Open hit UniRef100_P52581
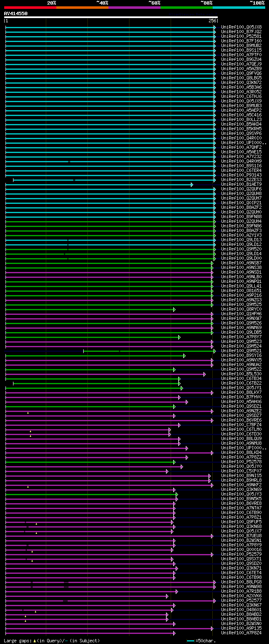The width and height of the screenshot is (269, 644). (x=241, y=36)
